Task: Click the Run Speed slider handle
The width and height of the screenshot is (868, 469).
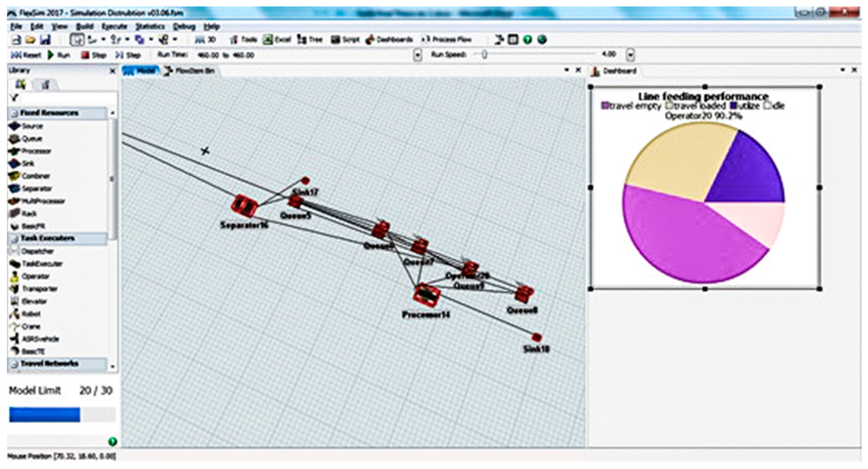Action: pos(484,55)
